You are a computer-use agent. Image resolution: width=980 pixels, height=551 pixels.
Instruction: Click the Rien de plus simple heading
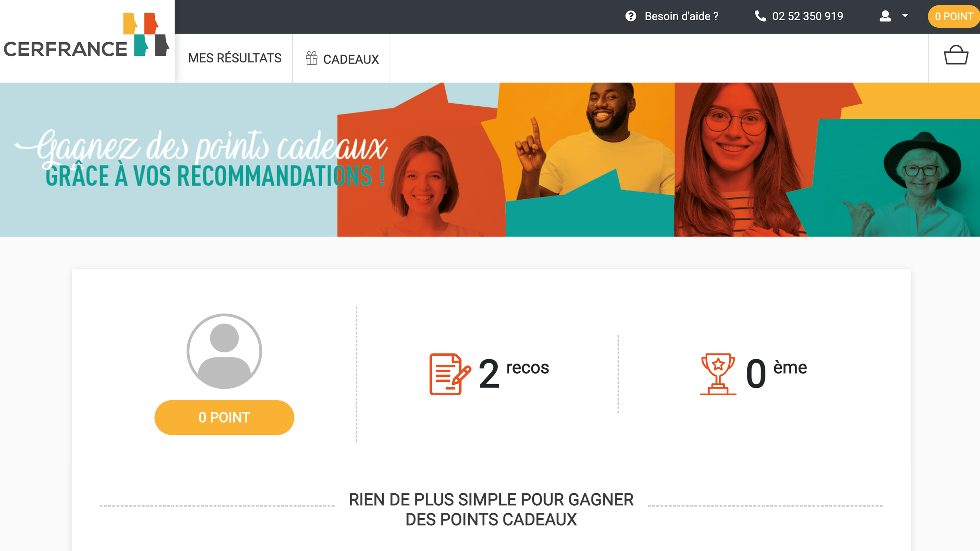pyautogui.click(x=491, y=510)
